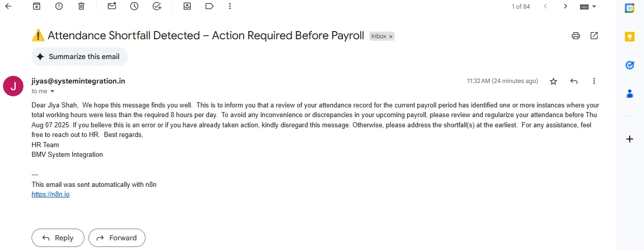
Task: Add this email to Tasks
Action: point(157,6)
